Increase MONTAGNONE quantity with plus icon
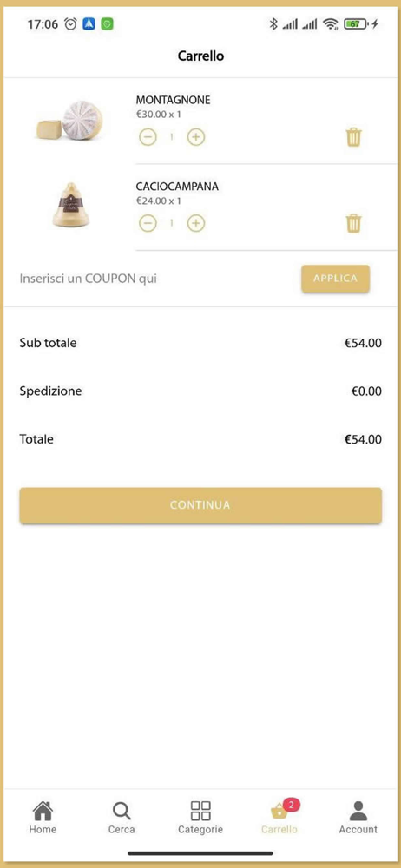The width and height of the screenshot is (401, 868). click(x=196, y=137)
